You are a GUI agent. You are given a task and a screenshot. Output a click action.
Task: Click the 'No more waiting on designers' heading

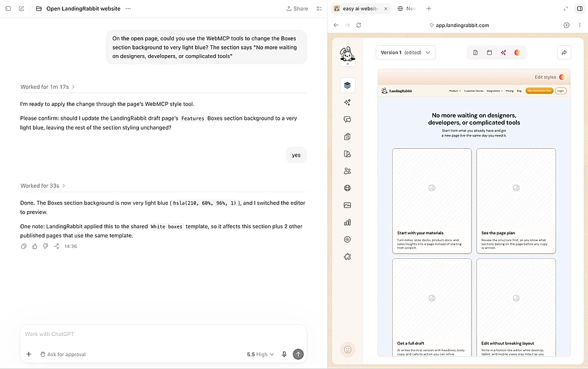point(474,119)
